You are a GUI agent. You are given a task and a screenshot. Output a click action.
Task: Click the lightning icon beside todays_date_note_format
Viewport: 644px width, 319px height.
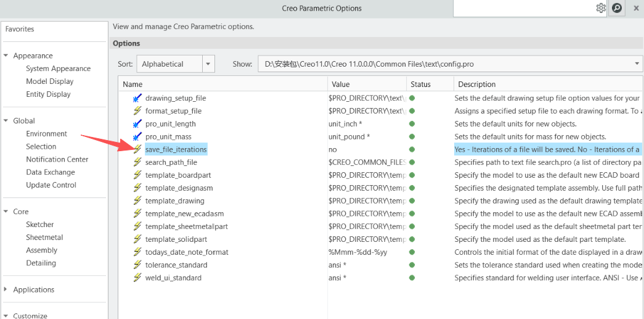tap(137, 252)
